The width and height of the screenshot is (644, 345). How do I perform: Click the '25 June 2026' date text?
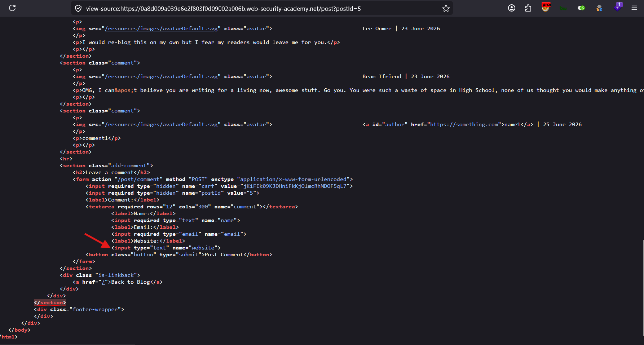pyautogui.click(x=563, y=124)
